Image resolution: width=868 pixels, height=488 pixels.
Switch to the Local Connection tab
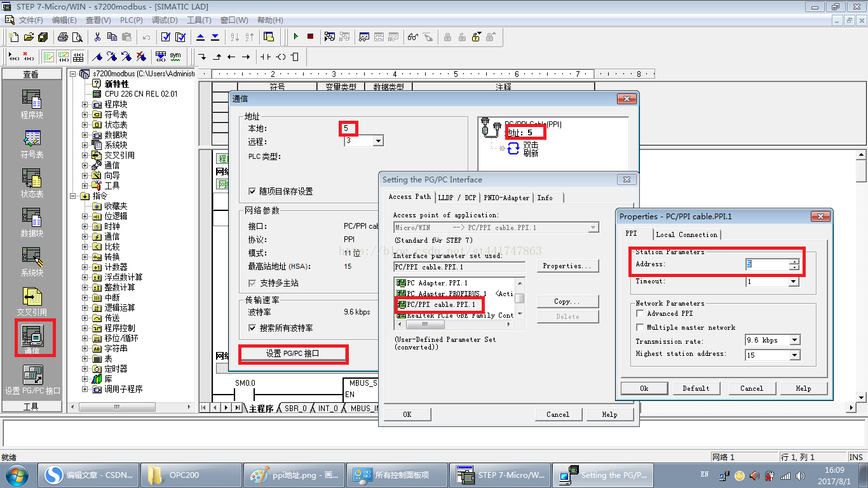coord(686,234)
